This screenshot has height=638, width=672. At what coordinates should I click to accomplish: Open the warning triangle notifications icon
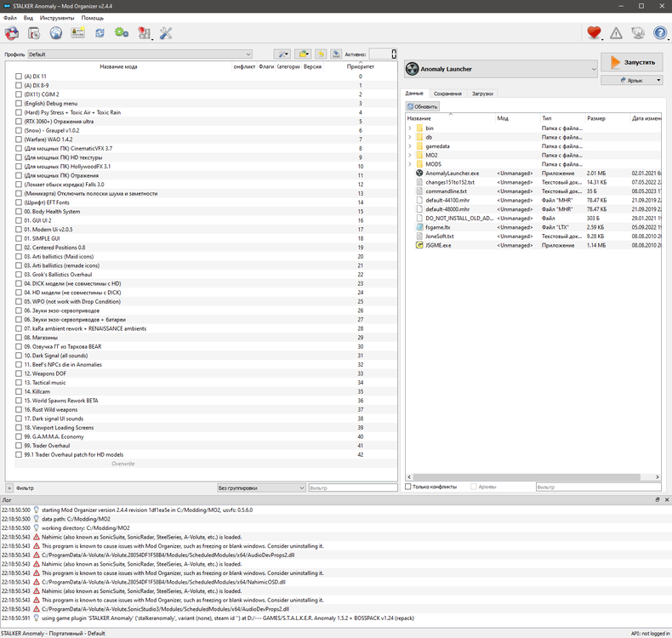click(617, 33)
